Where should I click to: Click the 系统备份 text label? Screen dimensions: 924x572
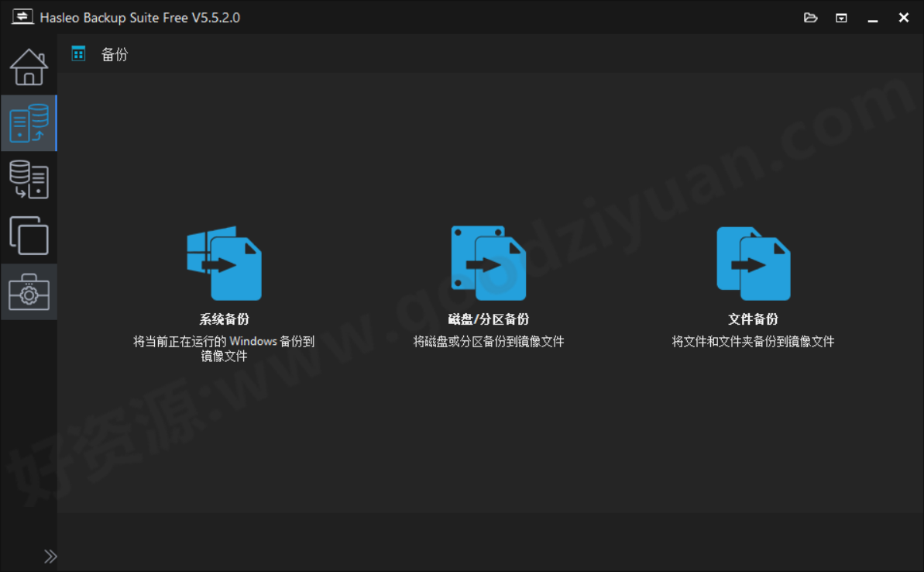225,319
